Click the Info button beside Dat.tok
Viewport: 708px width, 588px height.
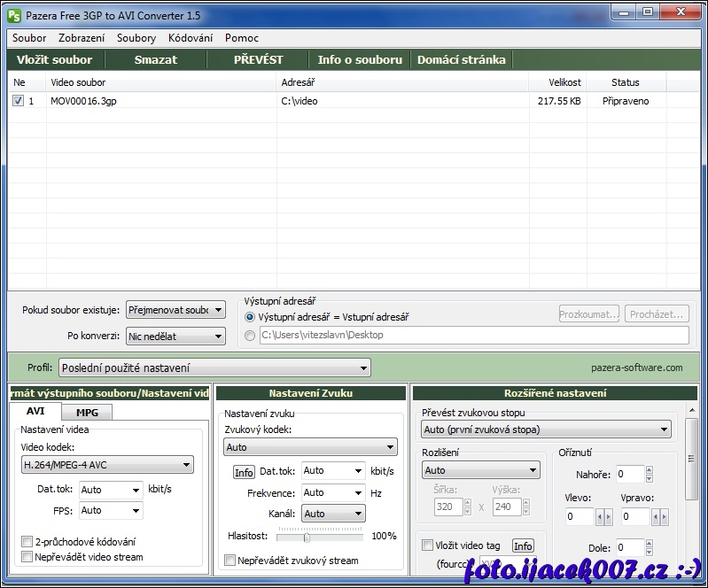(244, 472)
